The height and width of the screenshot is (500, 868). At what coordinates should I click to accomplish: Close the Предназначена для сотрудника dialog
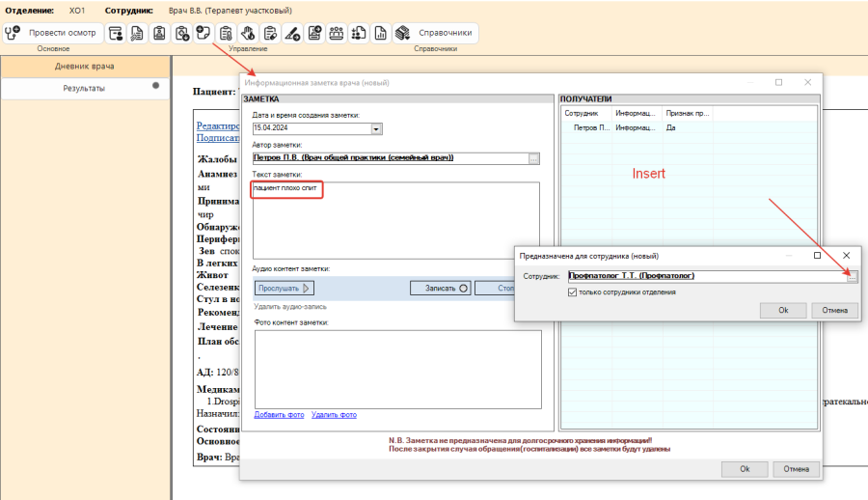coord(846,256)
